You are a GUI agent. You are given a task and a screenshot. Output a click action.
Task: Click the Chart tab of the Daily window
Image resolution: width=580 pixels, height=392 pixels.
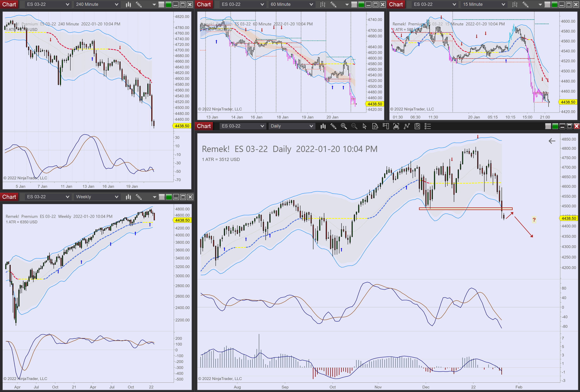pyautogui.click(x=204, y=126)
